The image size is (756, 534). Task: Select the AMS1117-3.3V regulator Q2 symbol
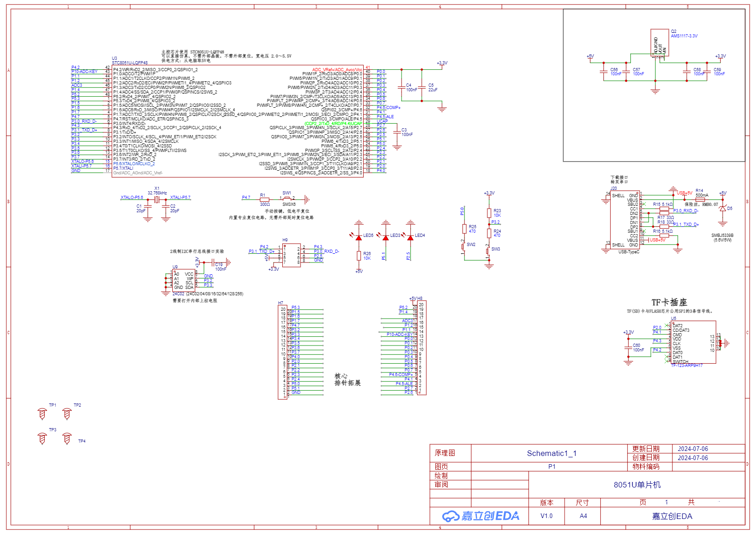coord(660,42)
